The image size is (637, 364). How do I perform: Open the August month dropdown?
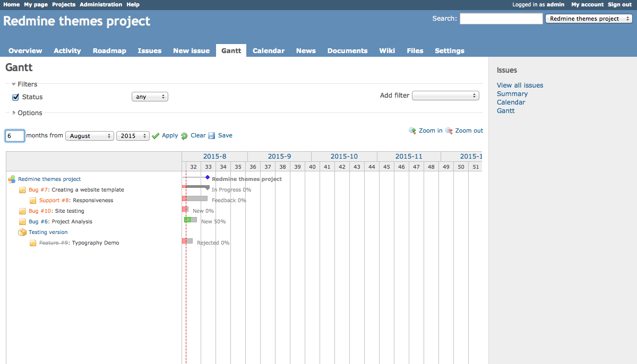(90, 136)
